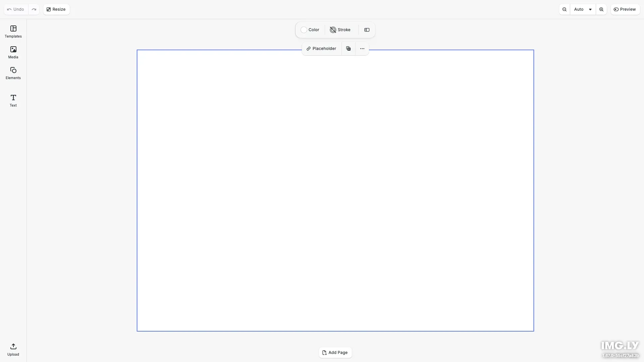Toggle the Placeholder link setting

coord(321,48)
